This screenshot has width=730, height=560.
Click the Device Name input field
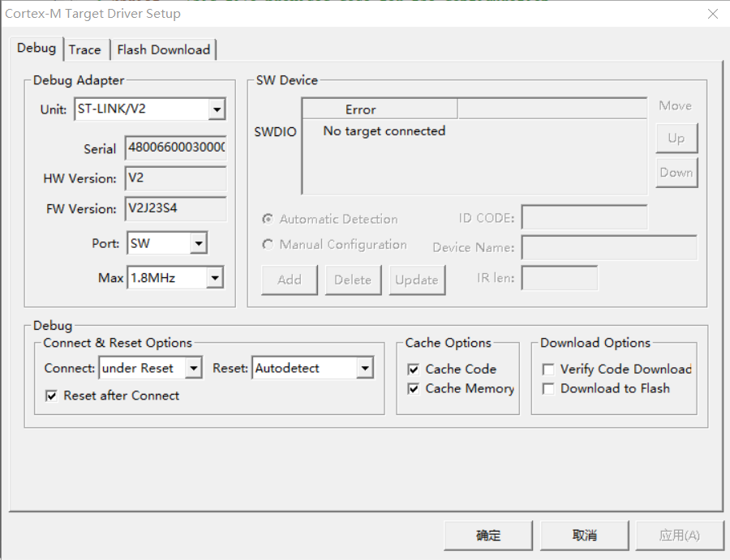(609, 247)
